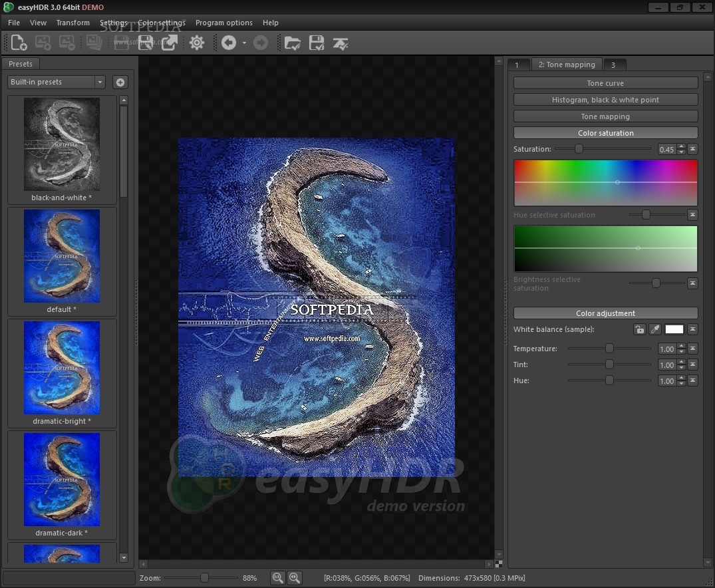Click the undo back arrow icon
This screenshot has height=588, width=715.
(229, 43)
